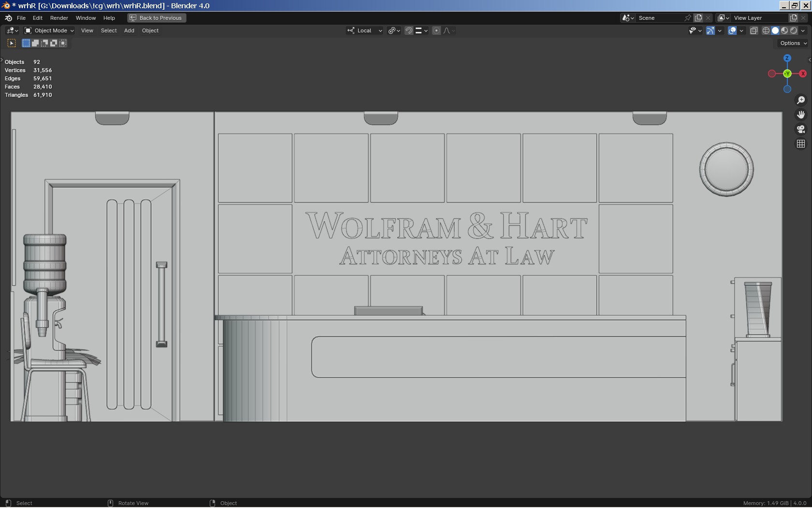This screenshot has width=812, height=508.
Task: Expand the sidebar with the small arrow
Action: coord(810,60)
